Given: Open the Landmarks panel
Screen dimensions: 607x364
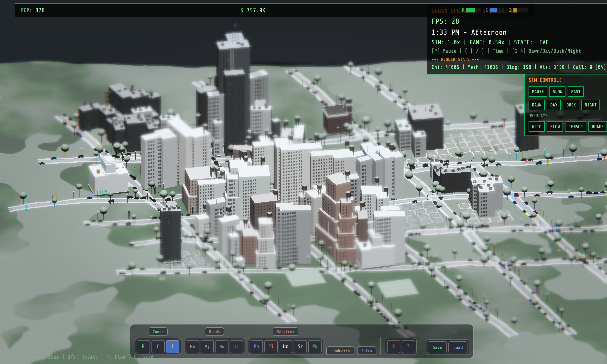Looking at the screenshot, I should click(x=340, y=351).
